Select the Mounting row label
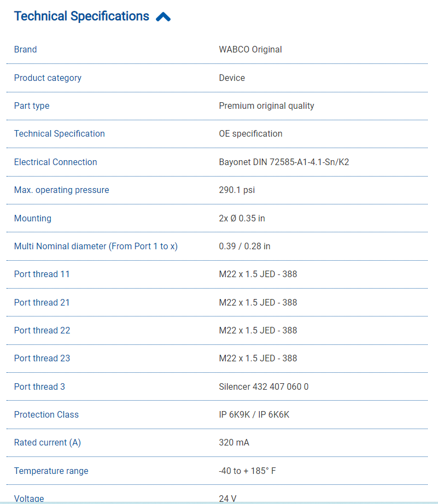The height and width of the screenshot is (504, 438). (x=33, y=219)
